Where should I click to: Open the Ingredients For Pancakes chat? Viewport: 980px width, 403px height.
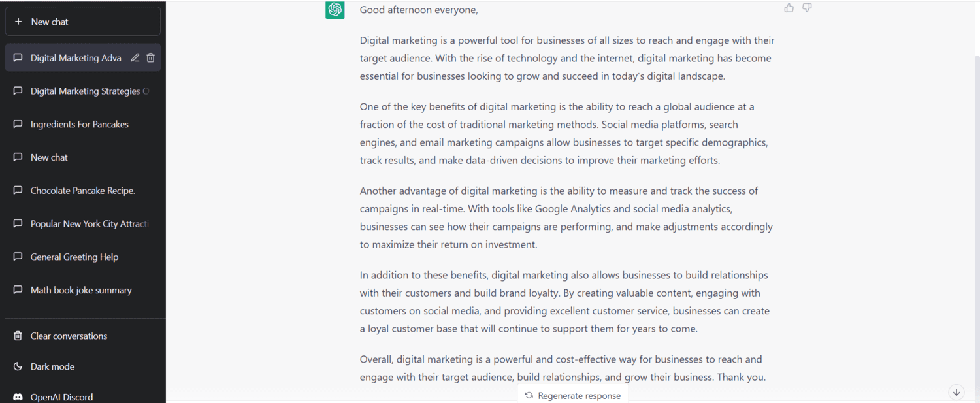[83, 124]
